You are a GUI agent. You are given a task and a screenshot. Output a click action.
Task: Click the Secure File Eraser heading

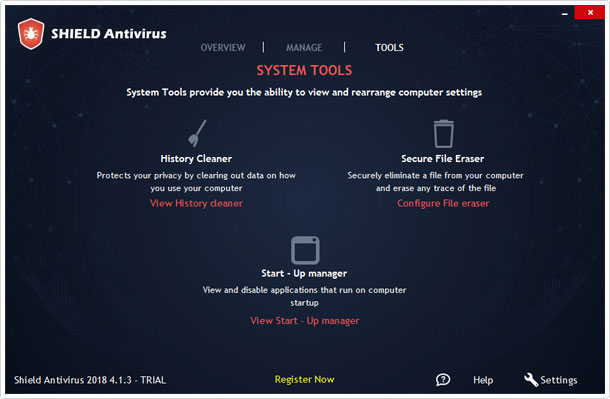tap(443, 159)
